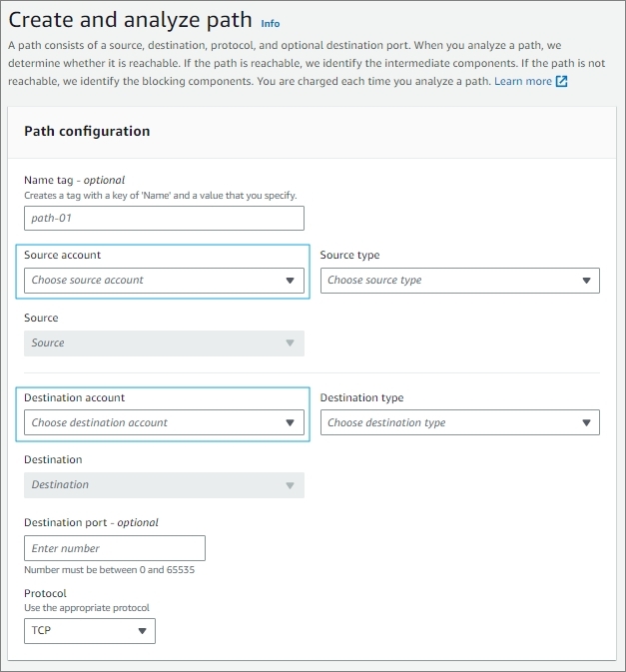The image size is (626, 672).
Task: Click the greyed-out Source selector
Action: [164, 342]
